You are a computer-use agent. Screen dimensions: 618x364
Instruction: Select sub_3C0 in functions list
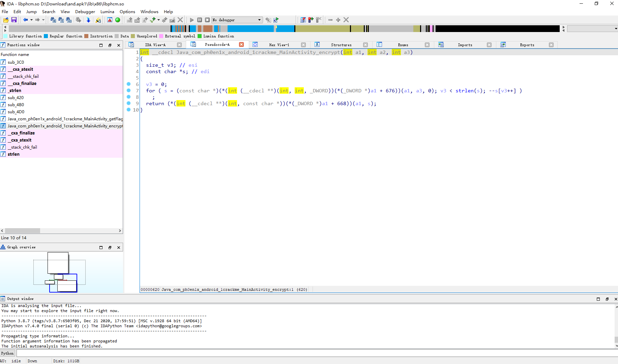61,62
